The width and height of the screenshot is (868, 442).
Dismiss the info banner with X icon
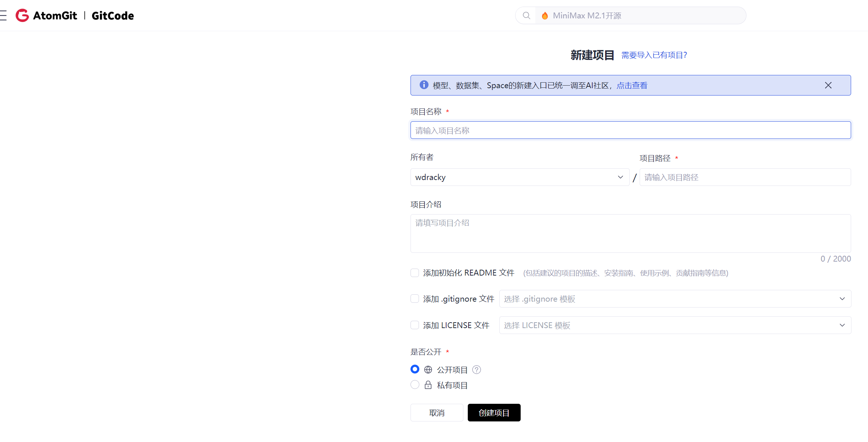pyautogui.click(x=828, y=85)
